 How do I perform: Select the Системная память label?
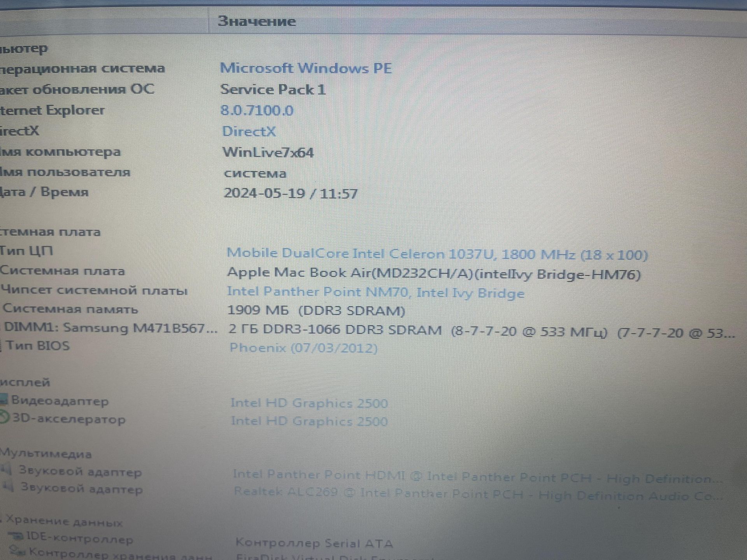click(x=70, y=309)
